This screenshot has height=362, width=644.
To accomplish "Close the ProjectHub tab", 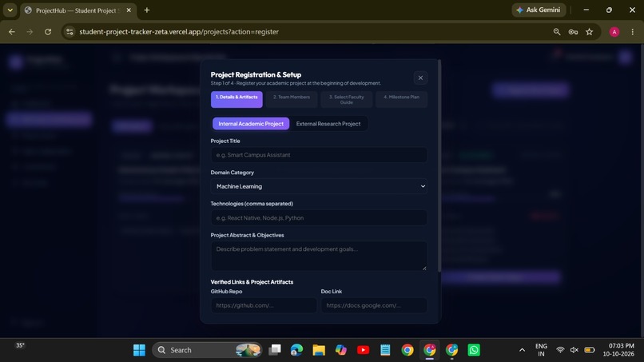I will (129, 10).
